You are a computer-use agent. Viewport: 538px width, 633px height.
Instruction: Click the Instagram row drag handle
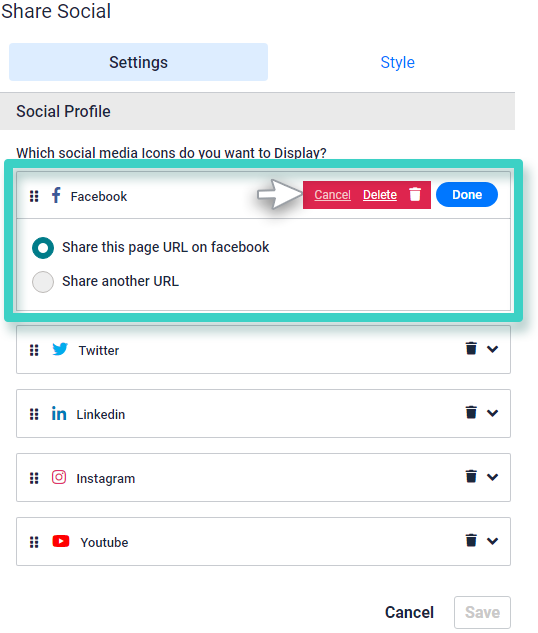34,478
